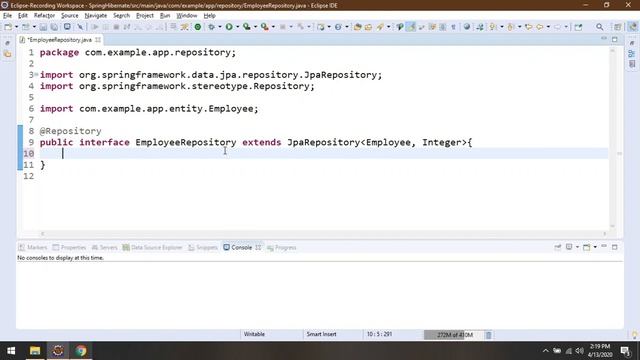Click the editor vertical scrollbar
Viewport: 640px width, 360px height.
613,137
